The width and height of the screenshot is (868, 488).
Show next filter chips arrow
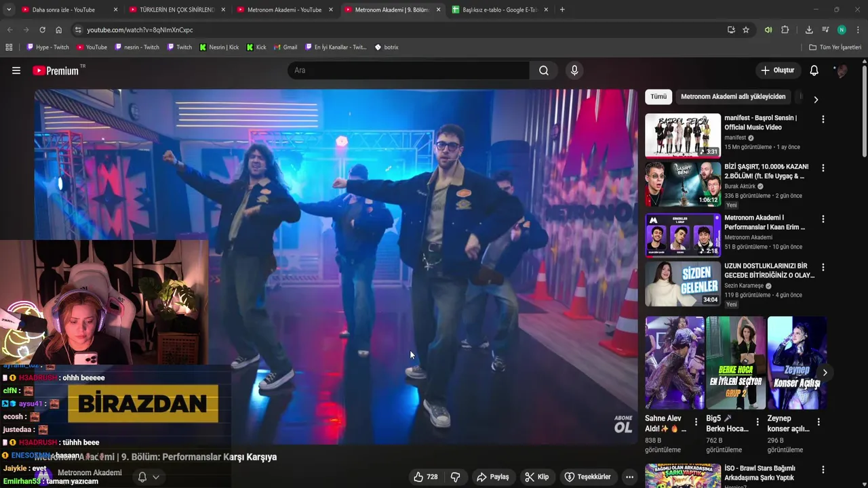[816, 99]
